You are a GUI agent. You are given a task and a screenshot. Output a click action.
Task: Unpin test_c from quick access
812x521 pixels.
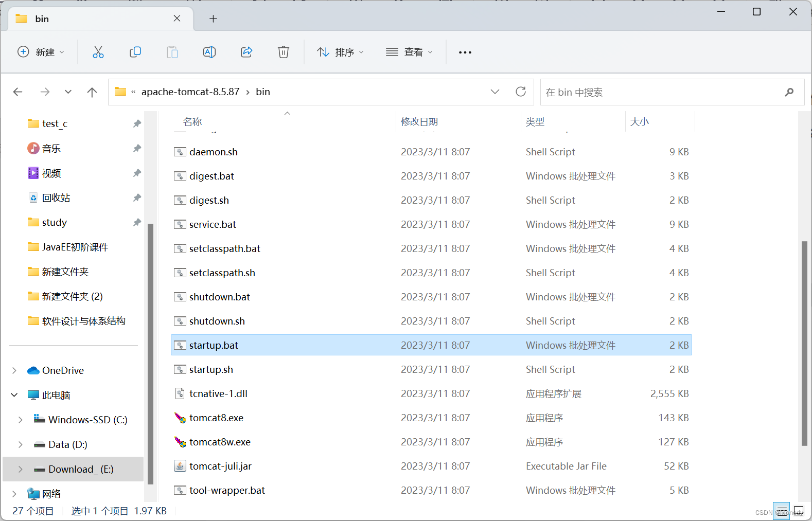[x=137, y=123]
